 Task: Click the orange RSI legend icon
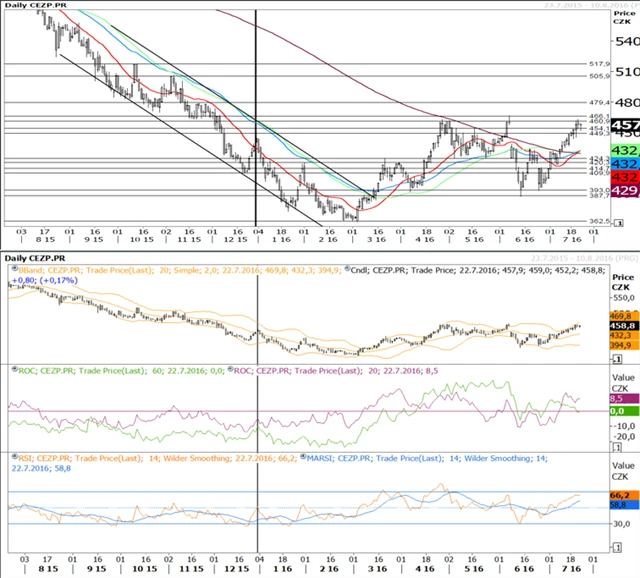click(x=11, y=457)
